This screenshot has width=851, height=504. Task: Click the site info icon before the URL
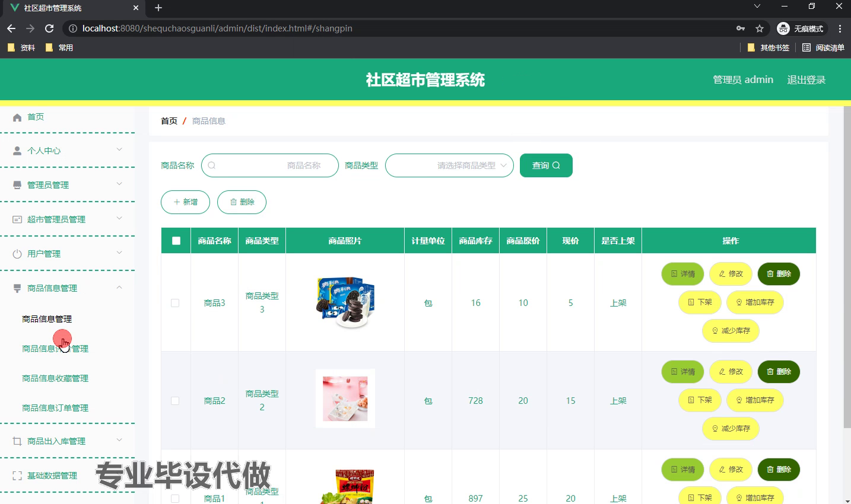[72, 28]
